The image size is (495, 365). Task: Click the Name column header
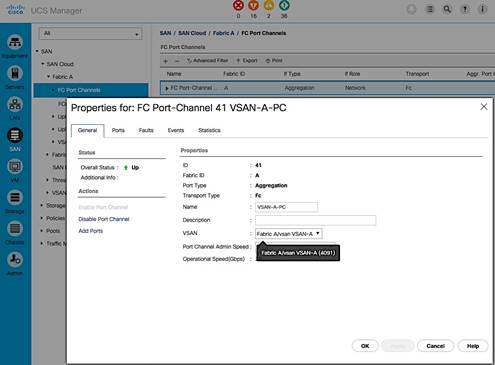pyautogui.click(x=174, y=74)
